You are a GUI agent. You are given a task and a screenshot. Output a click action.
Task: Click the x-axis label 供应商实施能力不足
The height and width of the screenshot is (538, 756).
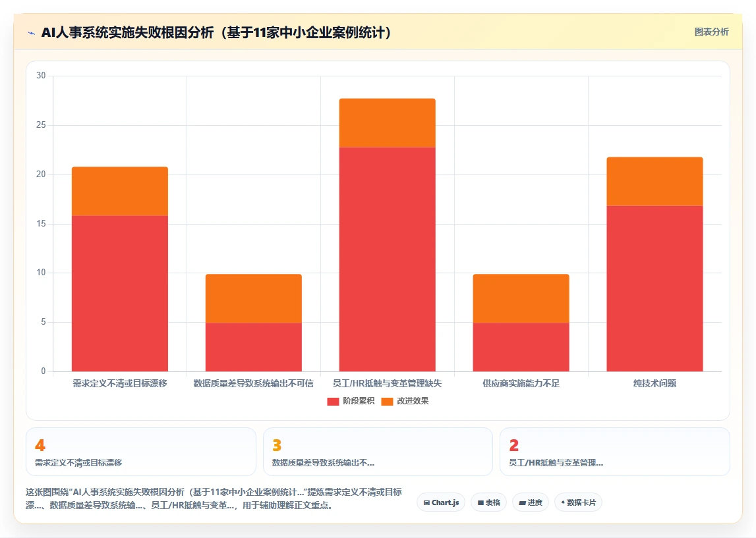[x=521, y=383]
